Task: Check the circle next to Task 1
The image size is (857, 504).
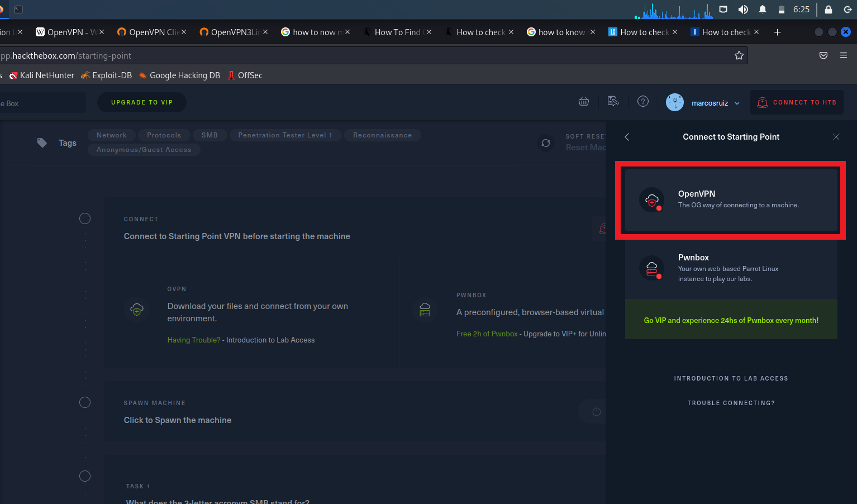Action: 85,476
